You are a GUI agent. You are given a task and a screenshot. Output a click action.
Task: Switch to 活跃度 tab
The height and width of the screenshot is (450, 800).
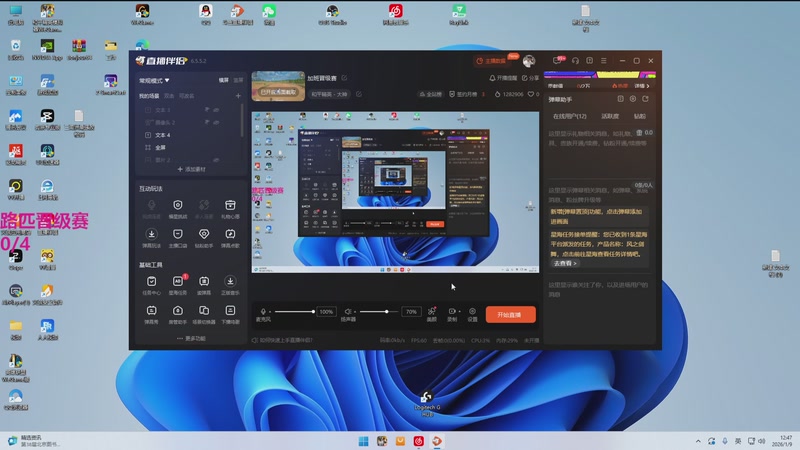pyautogui.click(x=610, y=116)
